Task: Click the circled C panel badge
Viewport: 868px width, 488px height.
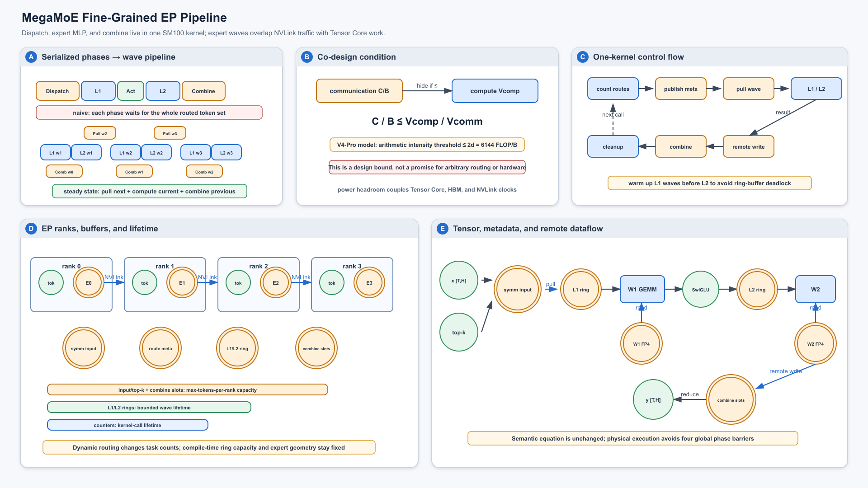Action: [x=583, y=57]
